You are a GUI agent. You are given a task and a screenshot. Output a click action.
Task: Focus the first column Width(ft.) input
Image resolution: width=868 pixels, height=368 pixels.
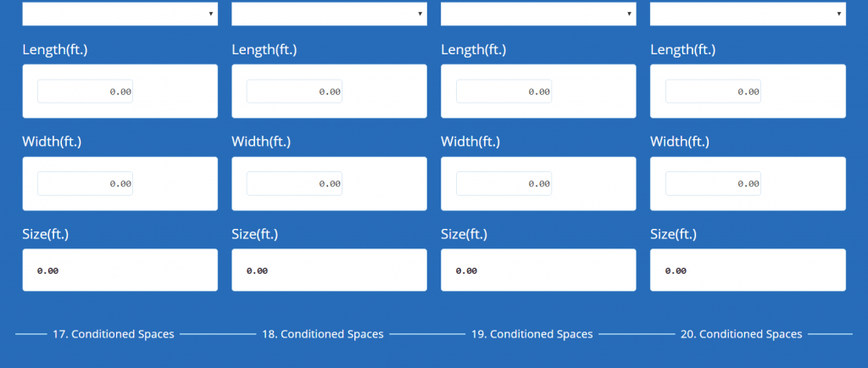[85, 183]
